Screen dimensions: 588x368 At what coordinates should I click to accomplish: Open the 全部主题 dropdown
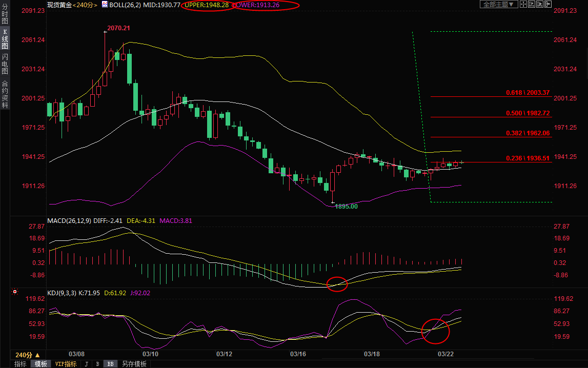(497, 5)
